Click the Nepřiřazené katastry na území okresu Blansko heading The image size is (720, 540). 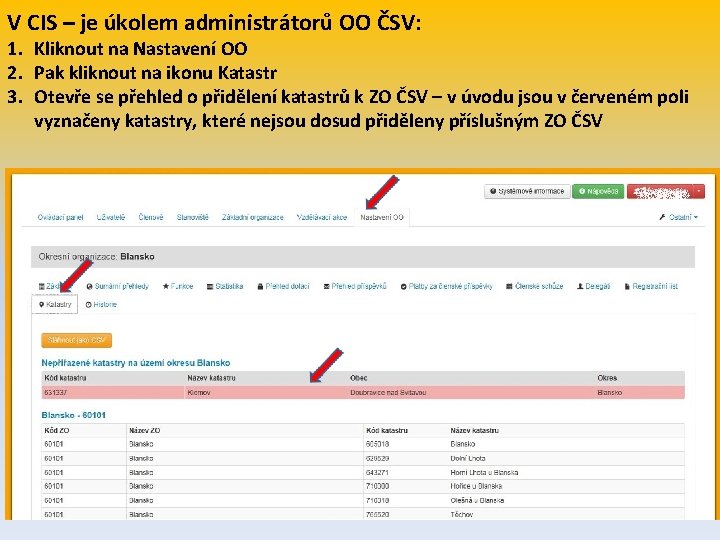coord(135,363)
